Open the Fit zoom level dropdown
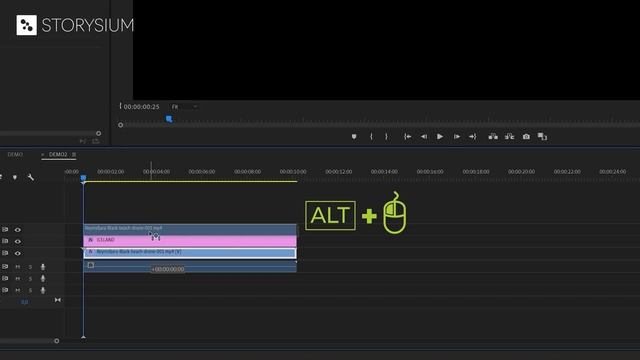This screenshot has width=640, height=360. [x=184, y=107]
